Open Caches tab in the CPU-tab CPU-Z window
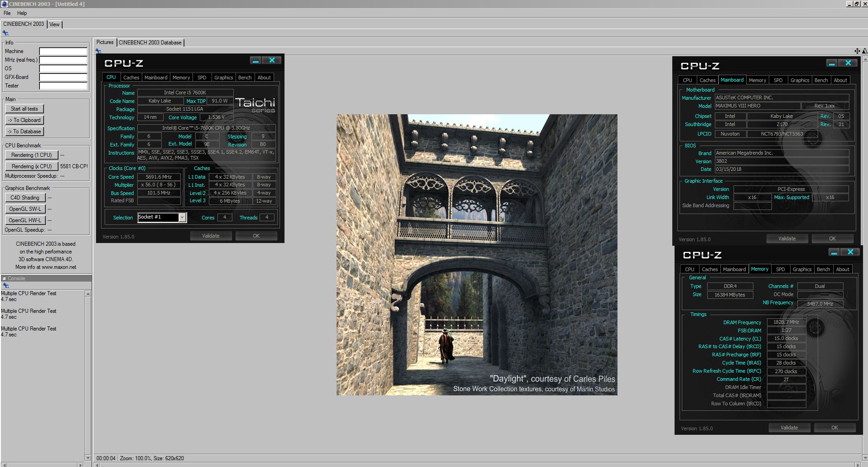This screenshot has height=467, width=868. [131, 78]
